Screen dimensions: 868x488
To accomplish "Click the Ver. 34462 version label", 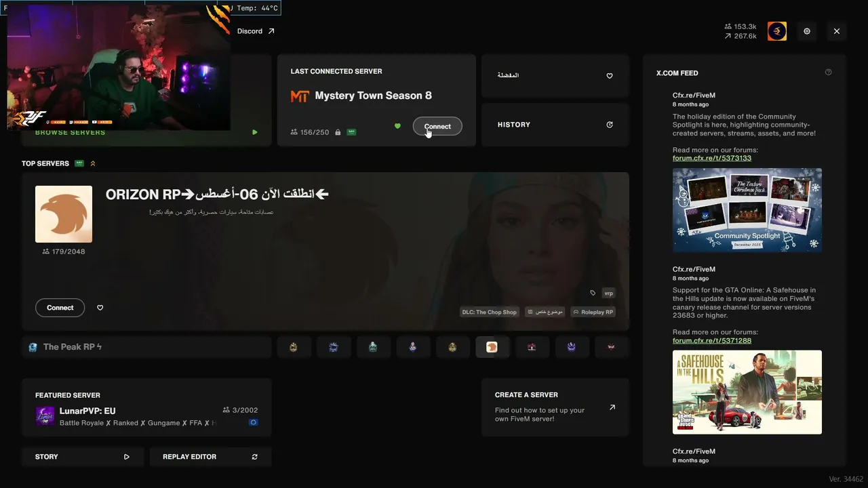I will [x=846, y=479].
